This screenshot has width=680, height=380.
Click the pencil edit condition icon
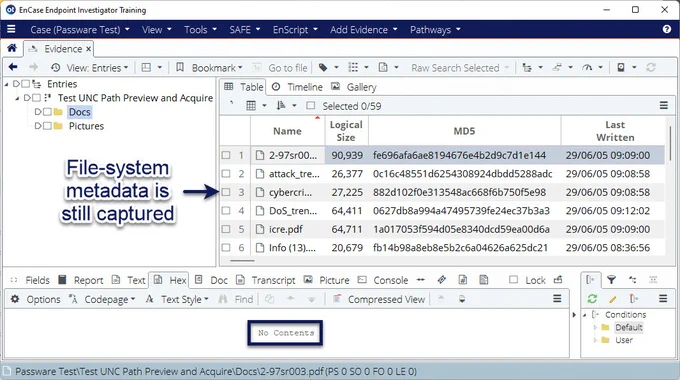[612, 299]
